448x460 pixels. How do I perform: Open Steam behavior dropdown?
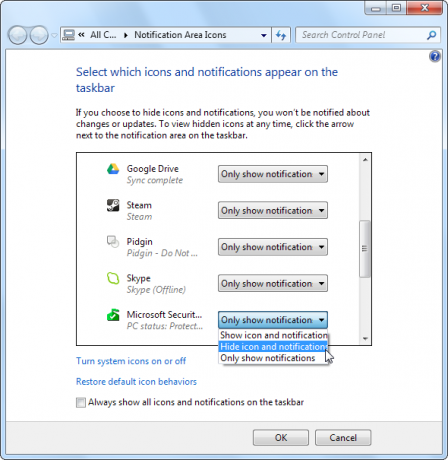[273, 210]
